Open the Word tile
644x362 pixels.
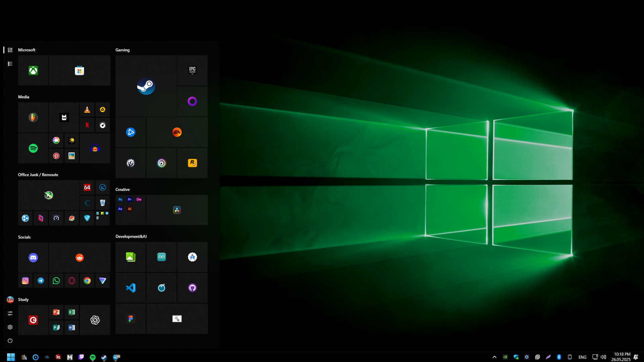coord(72,328)
